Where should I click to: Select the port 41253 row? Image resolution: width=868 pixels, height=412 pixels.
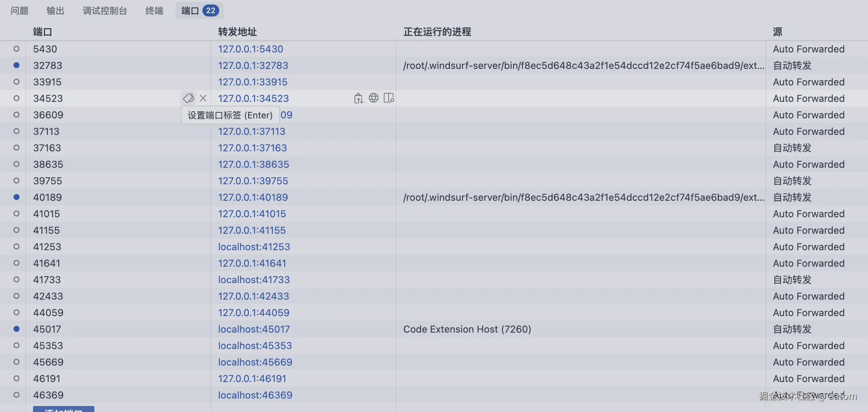[47, 247]
